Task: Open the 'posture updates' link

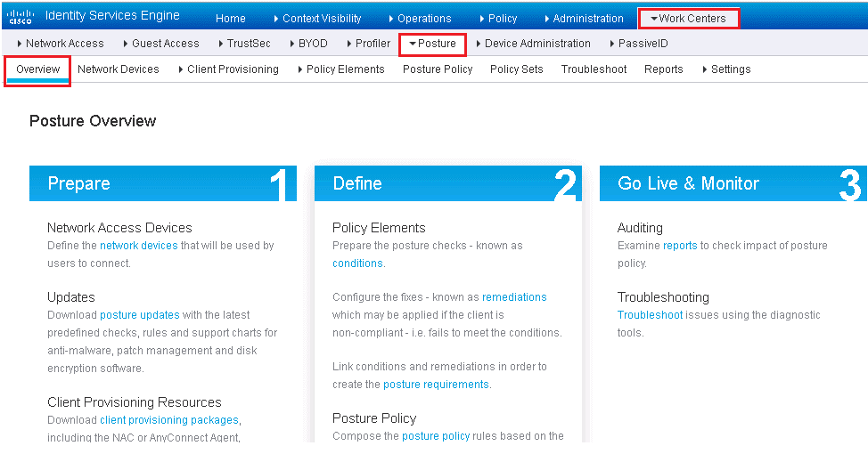Action: 140,314
